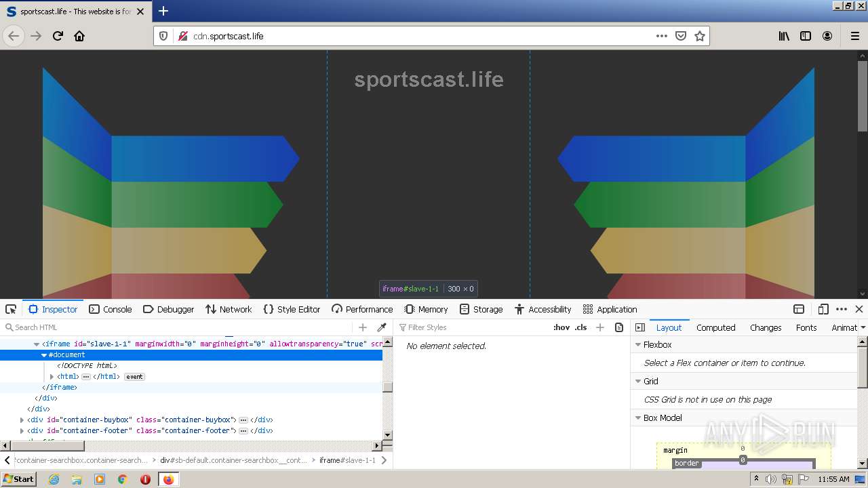This screenshot has width=868, height=488.
Task: Click the address bar URL
Action: tap(229, 36)
